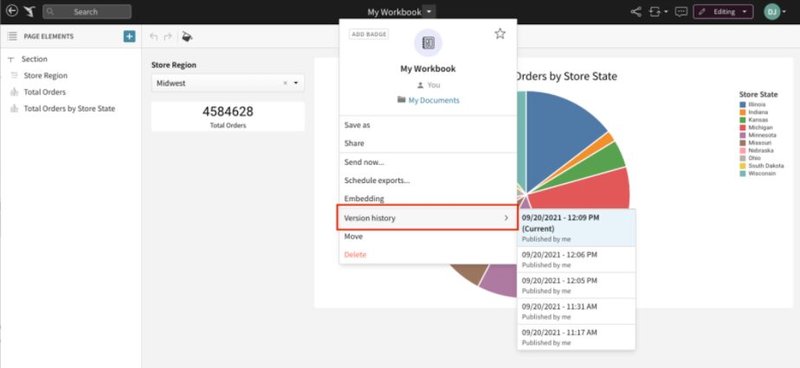The height and width of the screenshot is (368, 800).
Task: Choose Embedding from the menu
Action: click(428, 199)
